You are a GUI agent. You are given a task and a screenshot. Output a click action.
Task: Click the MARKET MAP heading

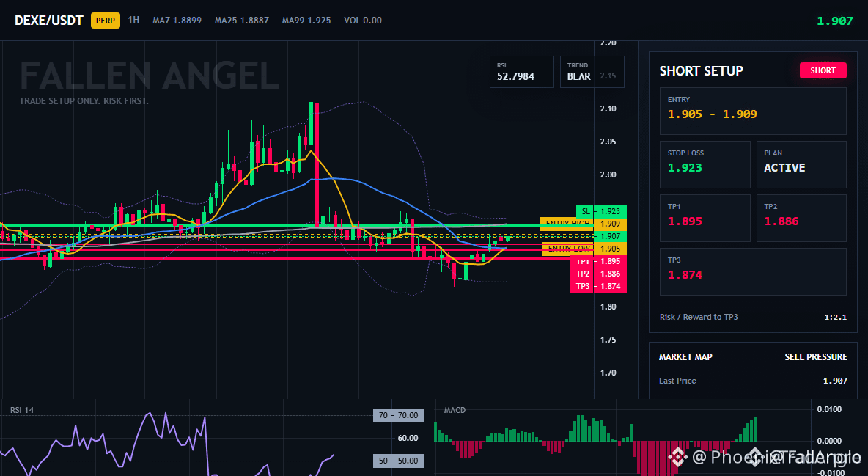[x=685, y=357]
